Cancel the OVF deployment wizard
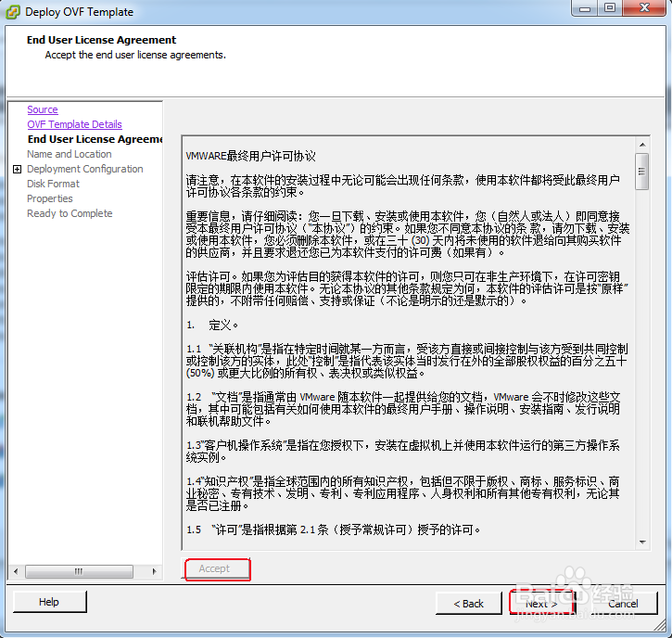 click(623, 604)
